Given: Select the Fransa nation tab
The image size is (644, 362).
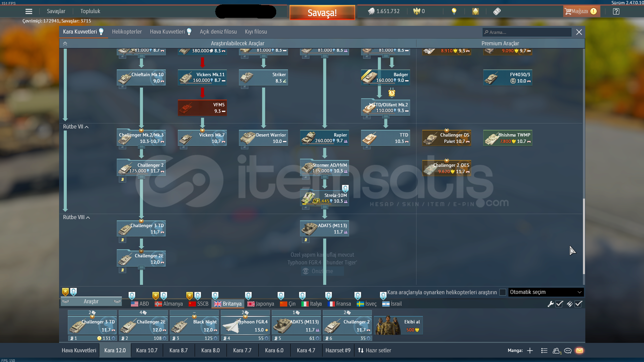Looking at the screenshot, I should pyautogui.click(x=339, y=304).
